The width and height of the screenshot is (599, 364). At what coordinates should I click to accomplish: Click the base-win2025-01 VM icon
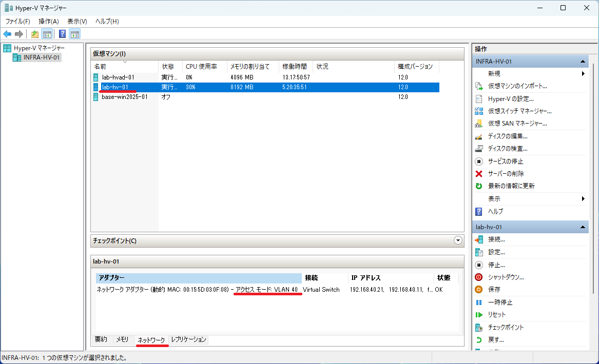click(x=96, y=97)
